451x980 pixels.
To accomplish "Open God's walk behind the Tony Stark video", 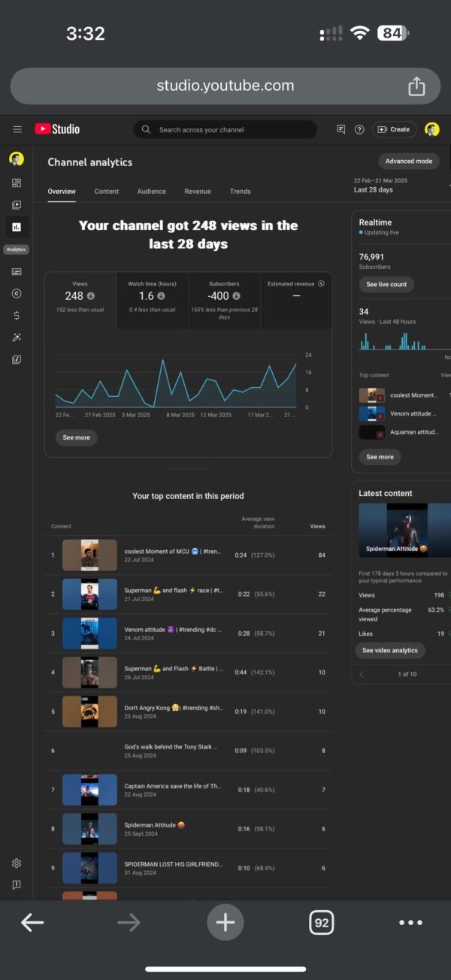I will tap(188, 751).
